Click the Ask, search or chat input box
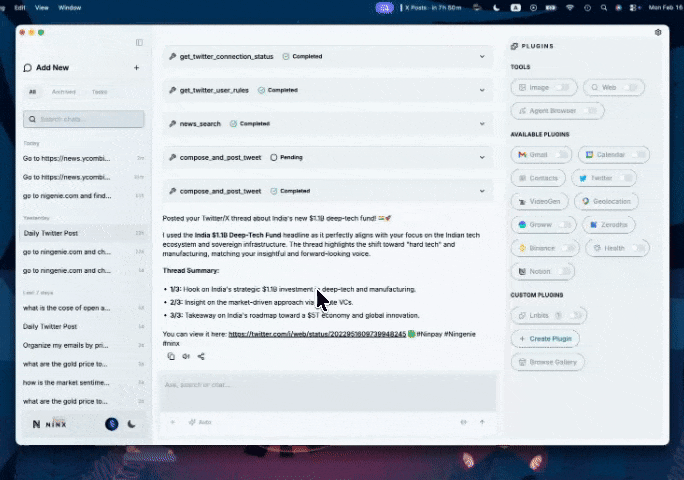This screenshot has height=480, width=684. [328, 391]
